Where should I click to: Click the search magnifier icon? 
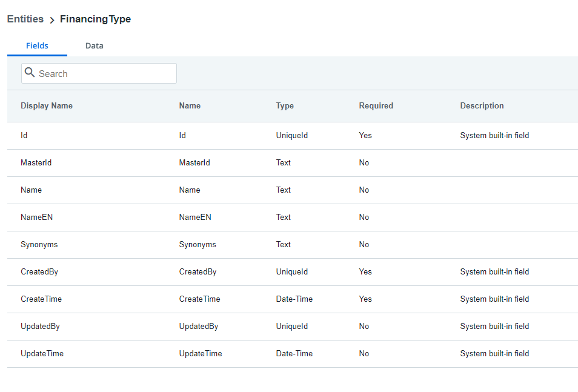click(x=30, y=72)
